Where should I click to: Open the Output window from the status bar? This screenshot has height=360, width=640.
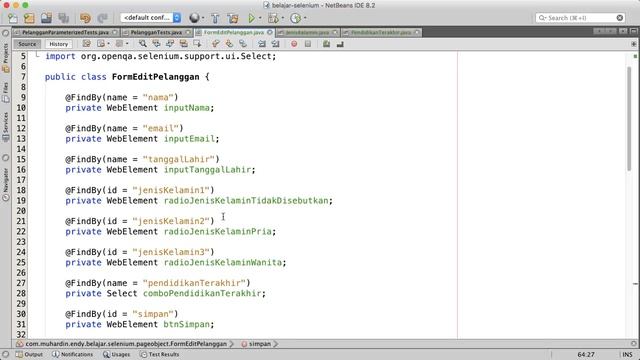pyautogui.click(x=29, y=354)
